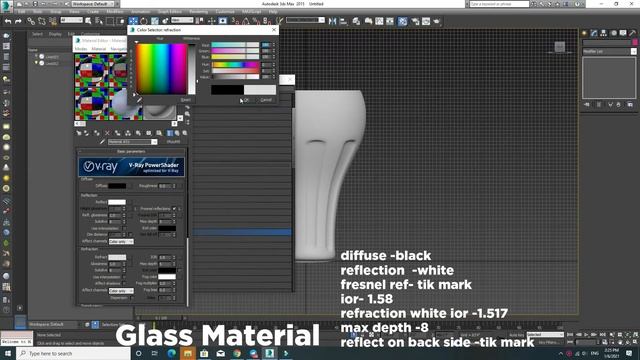Click the pick-material eyedropper beside name field
The height and width of the screenshot is (360, 640).
(x=102, y=142)
